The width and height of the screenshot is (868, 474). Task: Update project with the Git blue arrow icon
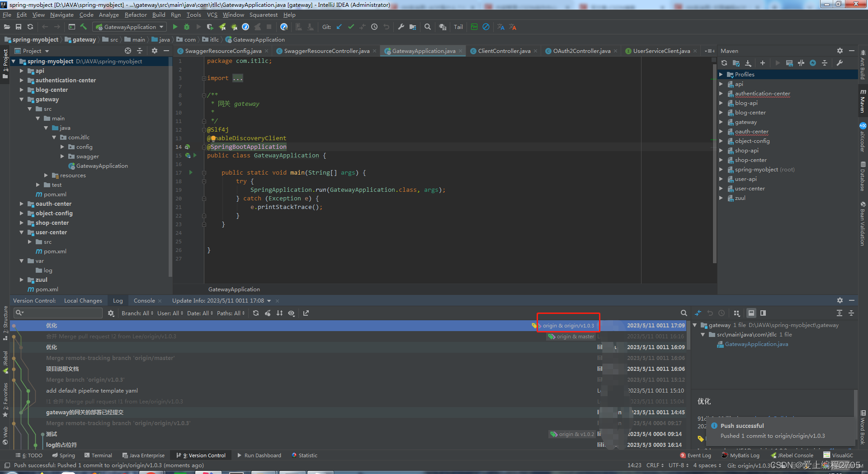pyautogui.click(x=339, y=27)
